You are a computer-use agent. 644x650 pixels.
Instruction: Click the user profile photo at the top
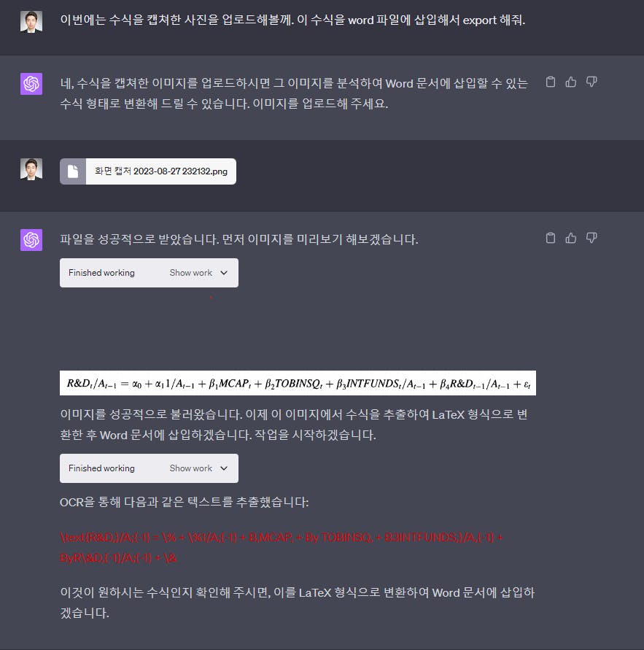[31, 21]
